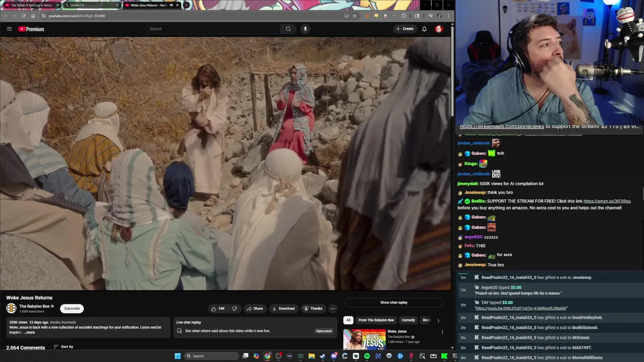Viewport: 644px width, 362px height.
Task: Select From The Babylon Bee chip
Action: (x=376, y=320)
